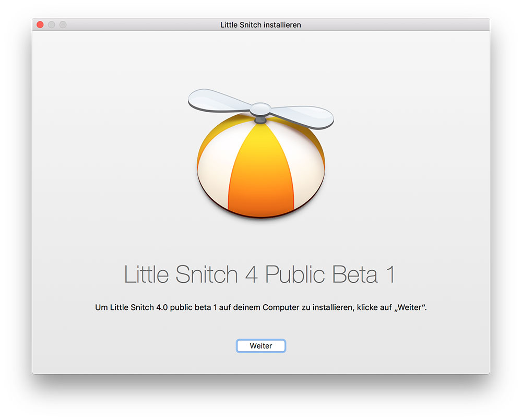Click the 'Little Snitch 4 Public Beta 1' heading
Viewport: 522px width, 420px height.
point(259,274)
